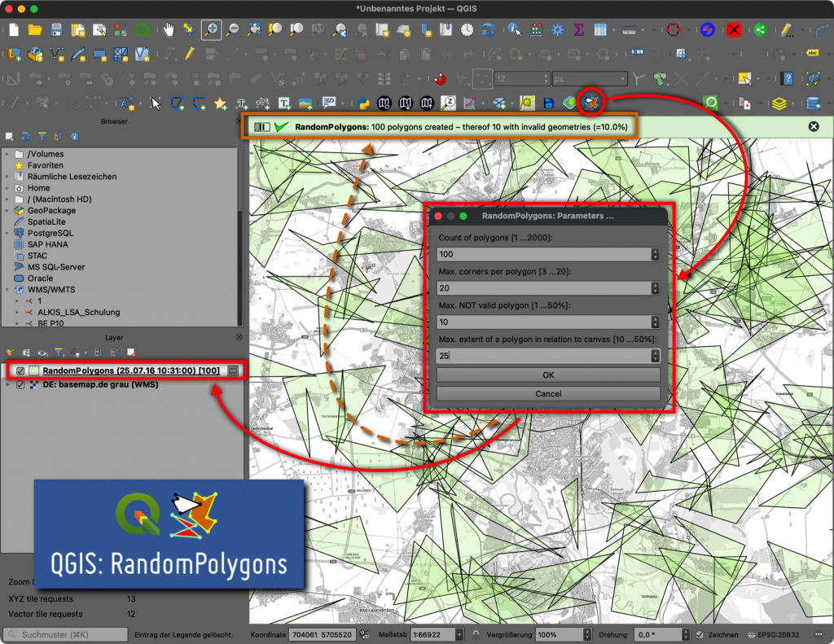Image resolution: width=834 pixels, height=644 pixels.
Task: Add a new GeoPackage layer icon
Action: [35, 54]
